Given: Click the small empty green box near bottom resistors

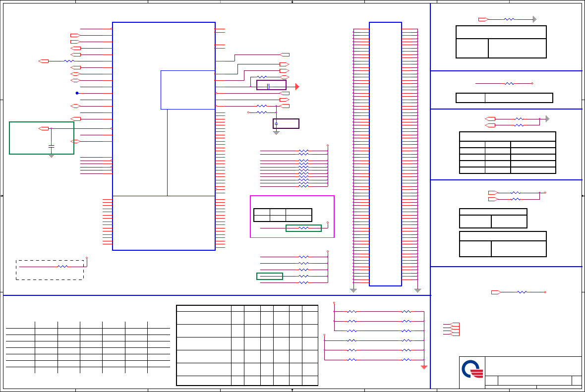Looking at the screenshot, I should (270, 277).
